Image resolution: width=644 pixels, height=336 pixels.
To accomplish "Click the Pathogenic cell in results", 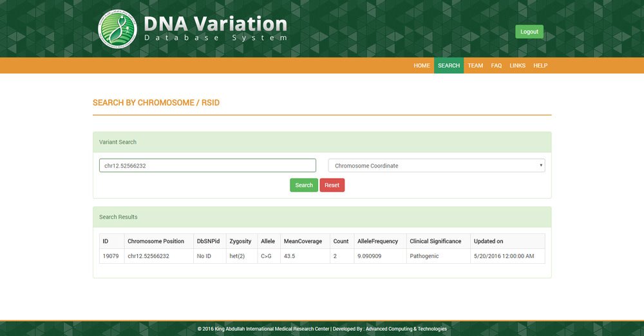I will tap(424, 256).
